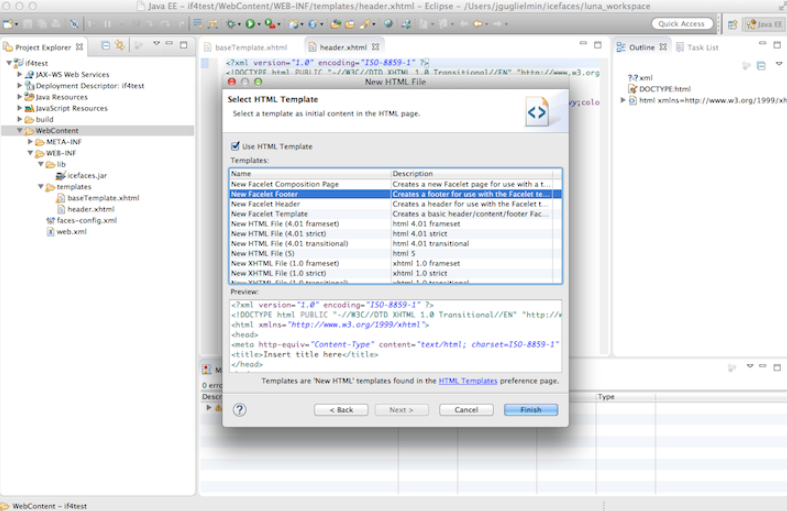Click the help question mark icon
The image size is (787, 511).
(240, 409)
